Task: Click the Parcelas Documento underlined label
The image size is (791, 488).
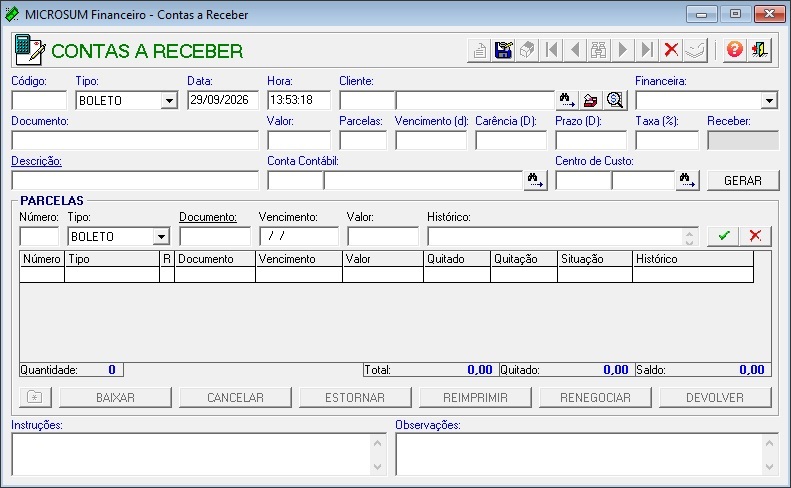Action: coord(208,217)
